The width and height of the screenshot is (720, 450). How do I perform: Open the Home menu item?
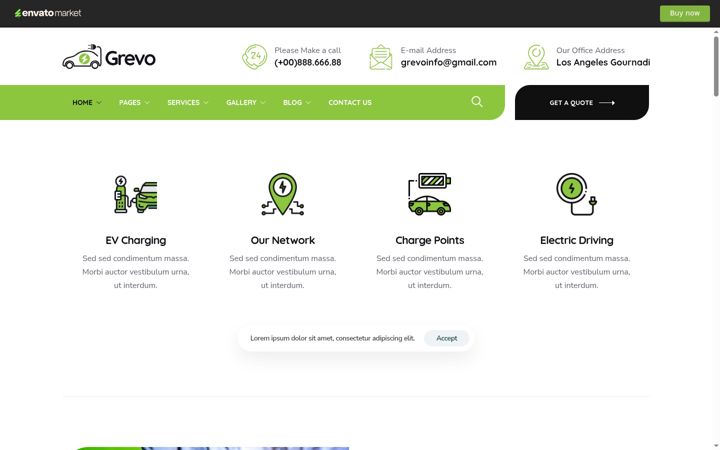[82, 102]
